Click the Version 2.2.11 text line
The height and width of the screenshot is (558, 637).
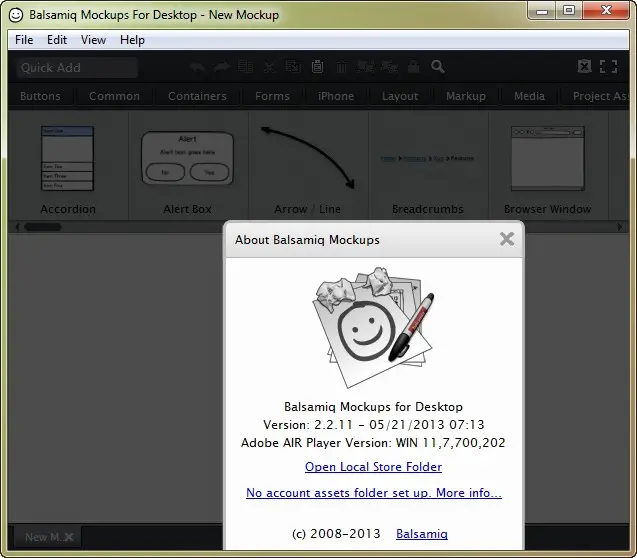tap(374, 425)
